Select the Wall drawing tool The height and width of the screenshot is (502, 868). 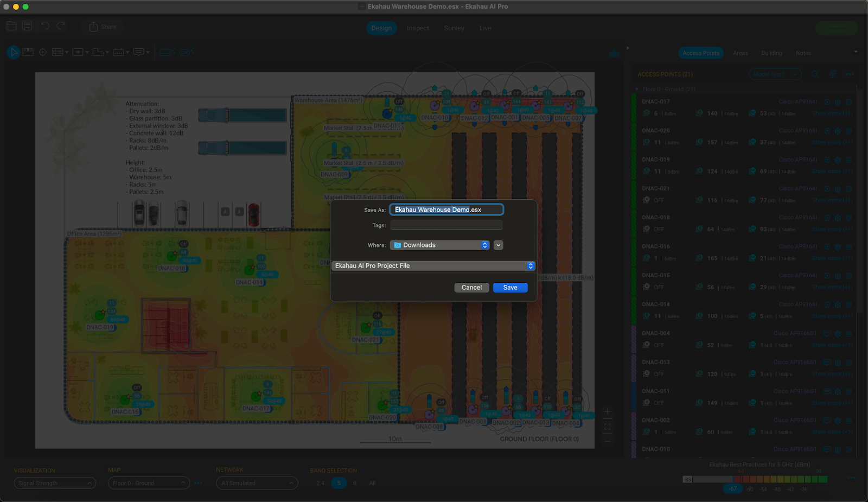pos(58,52)
